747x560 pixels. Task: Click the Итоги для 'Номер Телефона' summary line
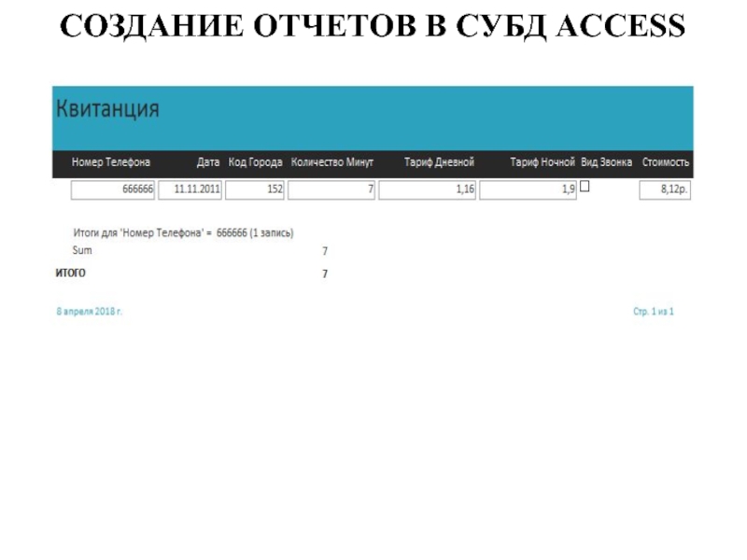(x=183, y=232)
